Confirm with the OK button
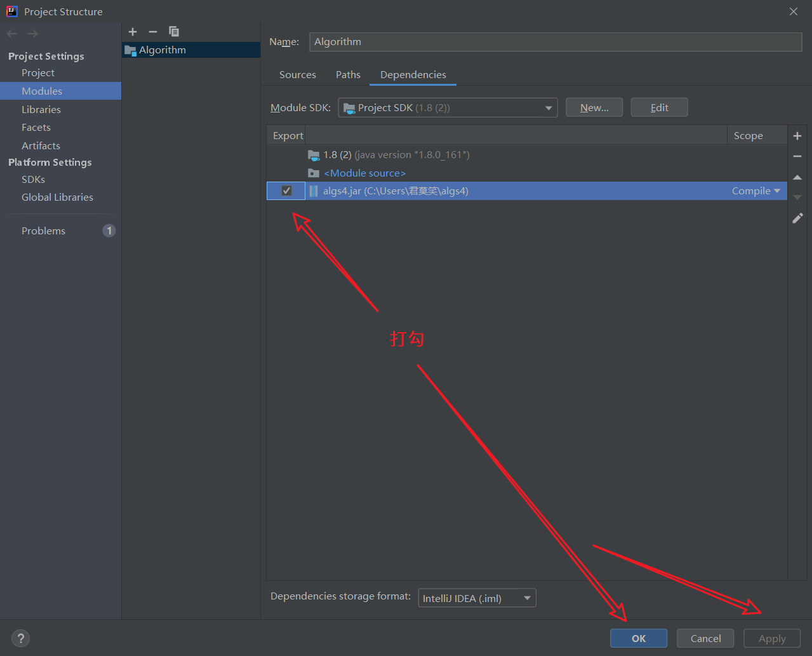The height and width of the screenshot is (656, 812). pyautogui.click(x=639, y=638)
